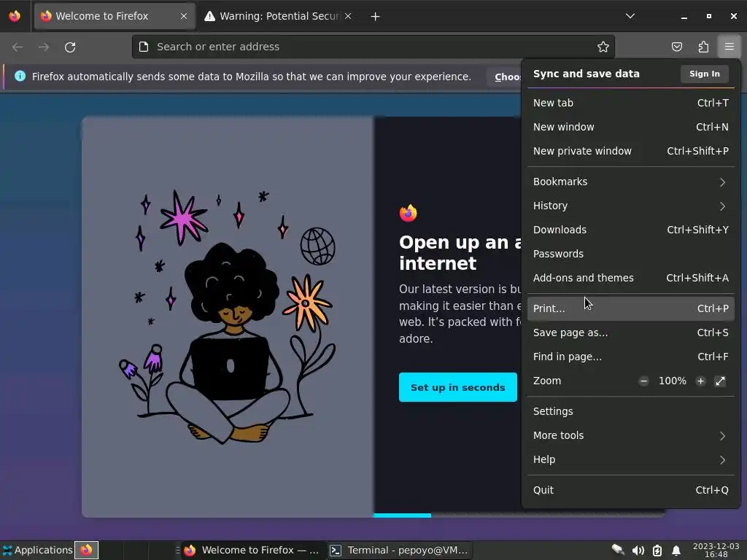The height and width of the screenshot is (560, 747).
Task: Click Sync and save data heading
Action: 586,74
